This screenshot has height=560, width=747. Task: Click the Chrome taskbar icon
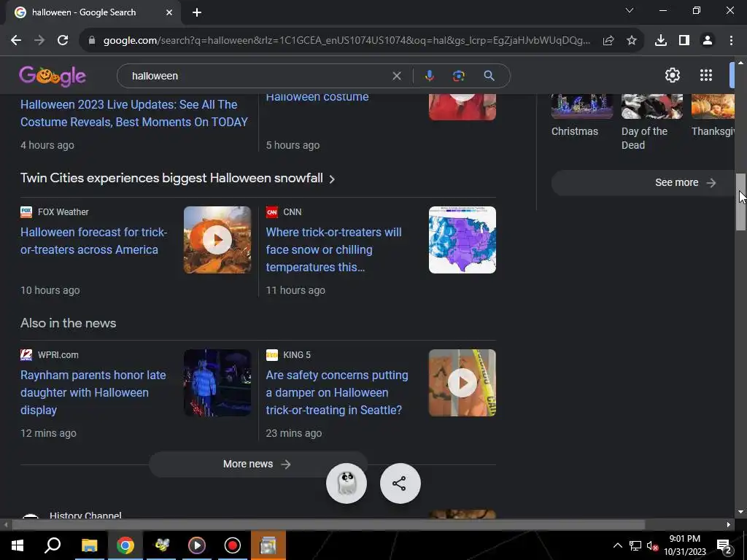point(125,545)
